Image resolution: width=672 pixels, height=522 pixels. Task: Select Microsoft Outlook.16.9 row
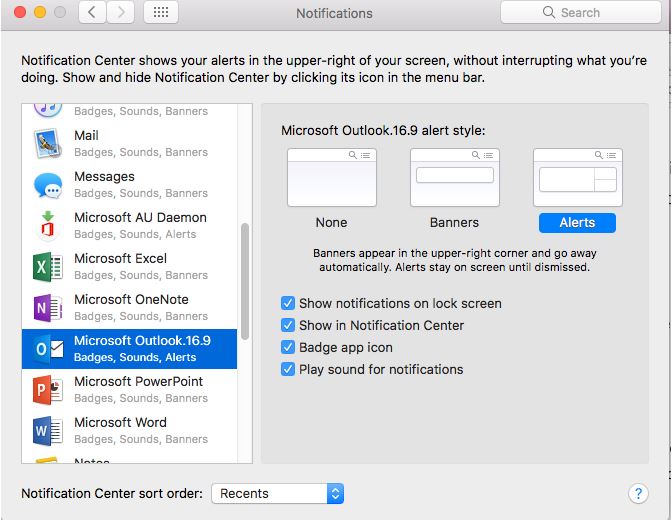129,349
